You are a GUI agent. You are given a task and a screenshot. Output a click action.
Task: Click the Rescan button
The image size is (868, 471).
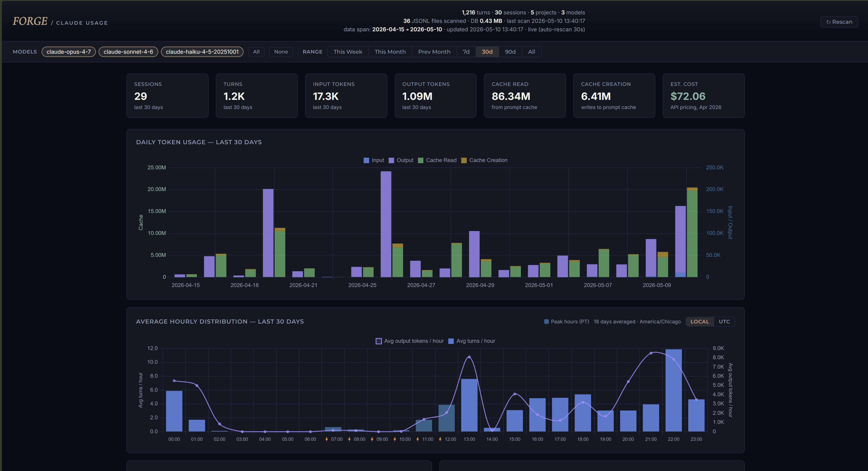coord(839,22)
